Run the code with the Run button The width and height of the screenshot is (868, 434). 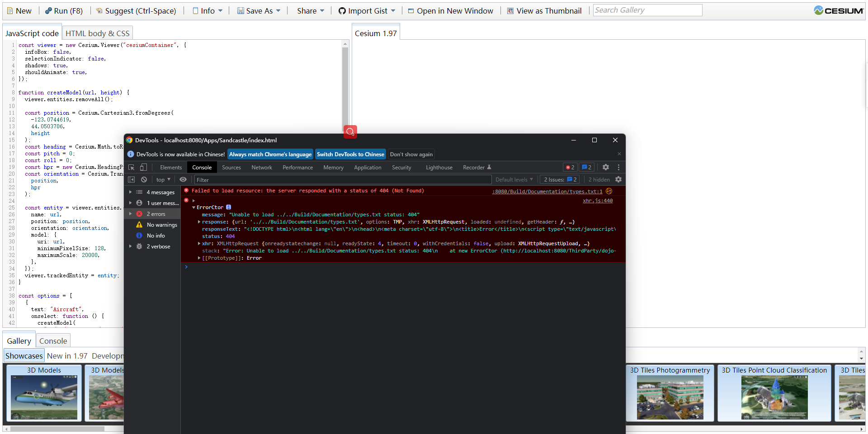(64, 10)
